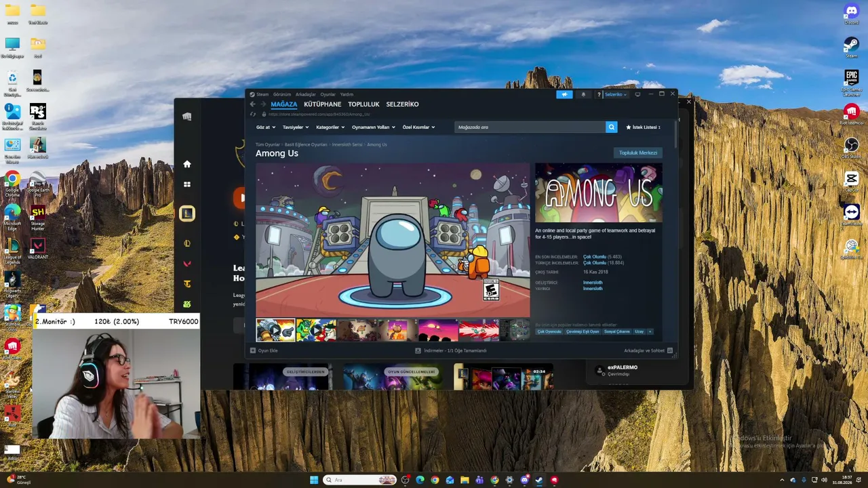Open TeamViewer desktop shortcut
The height and width of the screenshot is (488, 868).
coord(851,214)
